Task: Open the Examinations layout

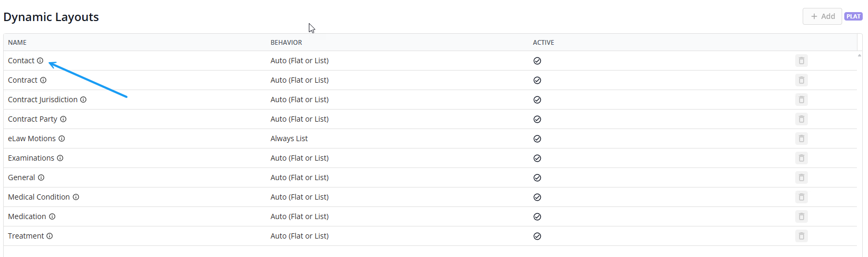Action: click(31, 158)
